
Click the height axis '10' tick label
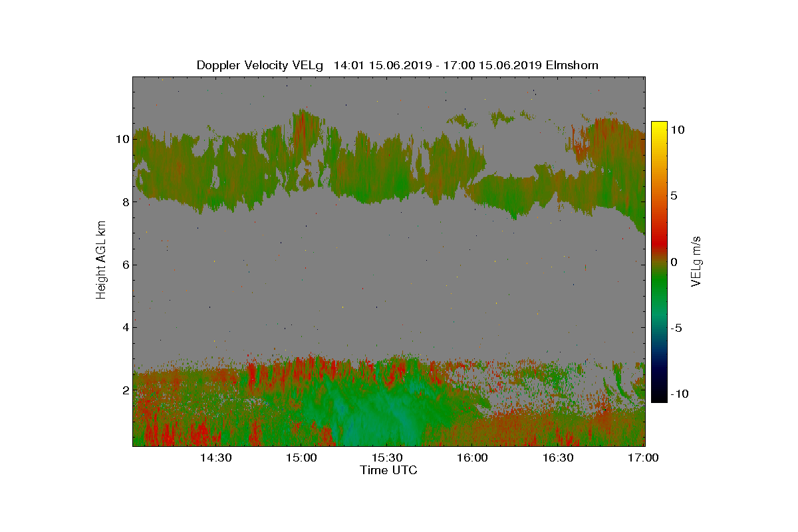122,139
